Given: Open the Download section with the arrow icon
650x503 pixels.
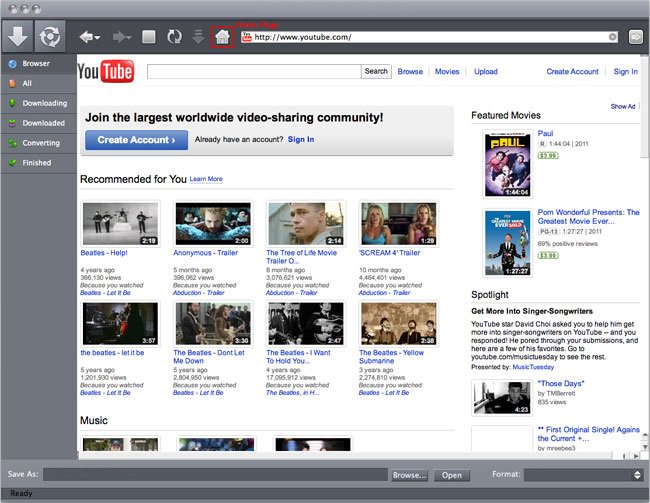Looking at the screenshot, I should pos(17,36).
